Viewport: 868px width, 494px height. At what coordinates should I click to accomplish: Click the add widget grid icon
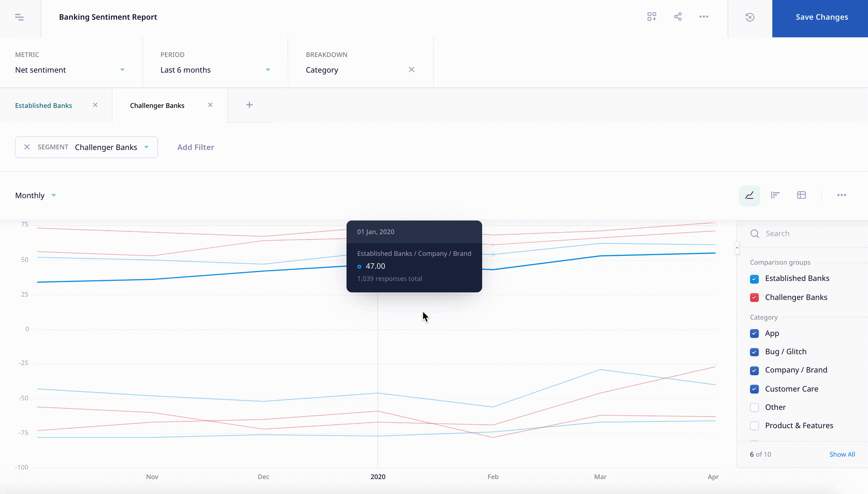[652, 17]
